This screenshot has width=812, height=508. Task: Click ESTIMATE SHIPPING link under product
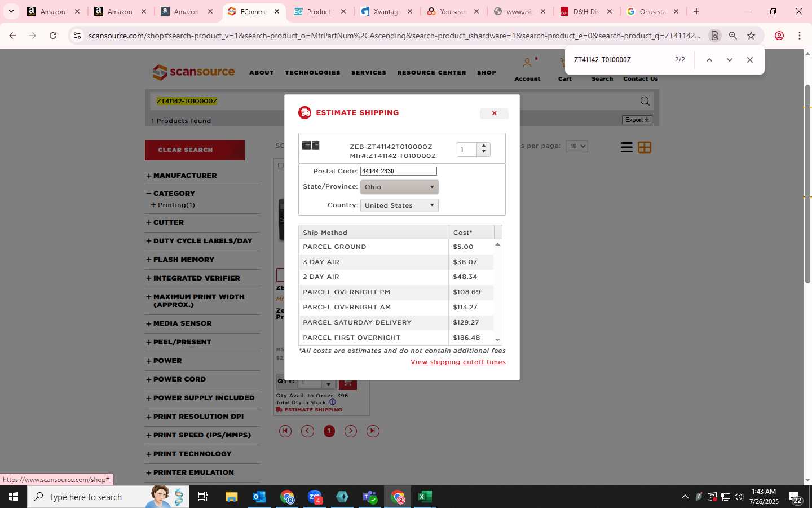coord(309,410)
